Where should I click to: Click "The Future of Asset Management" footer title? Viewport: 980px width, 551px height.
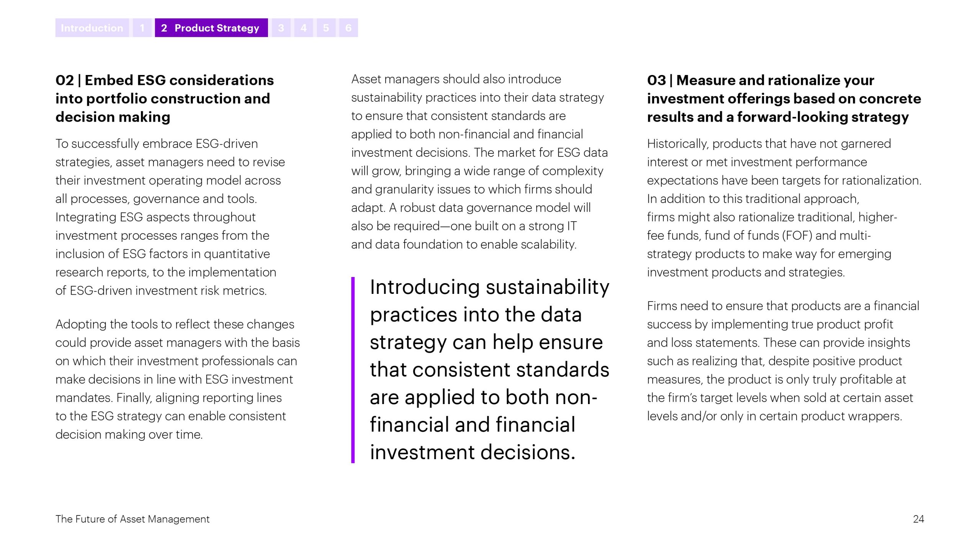(132, 519)
